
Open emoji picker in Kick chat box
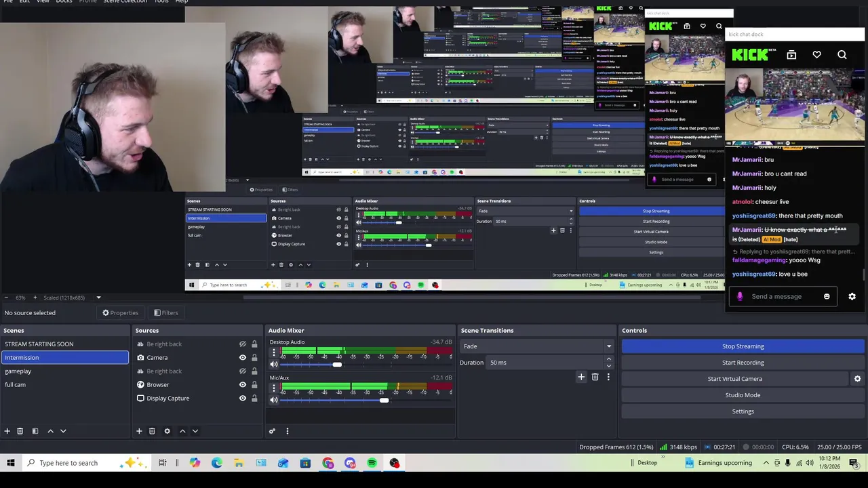[x=827, y=296]
